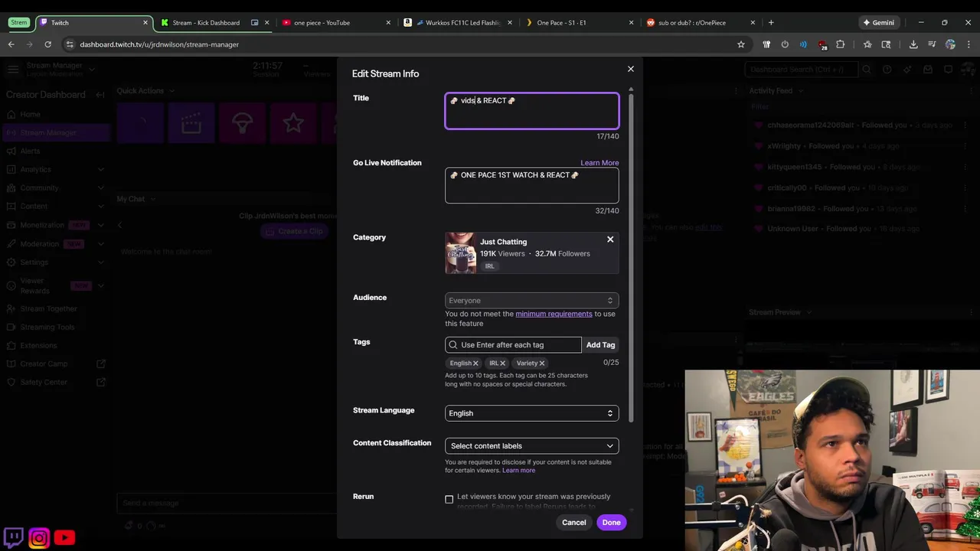Click the clapperboard quick action tile
Screen dimensions: 980x551
[191, 123]
